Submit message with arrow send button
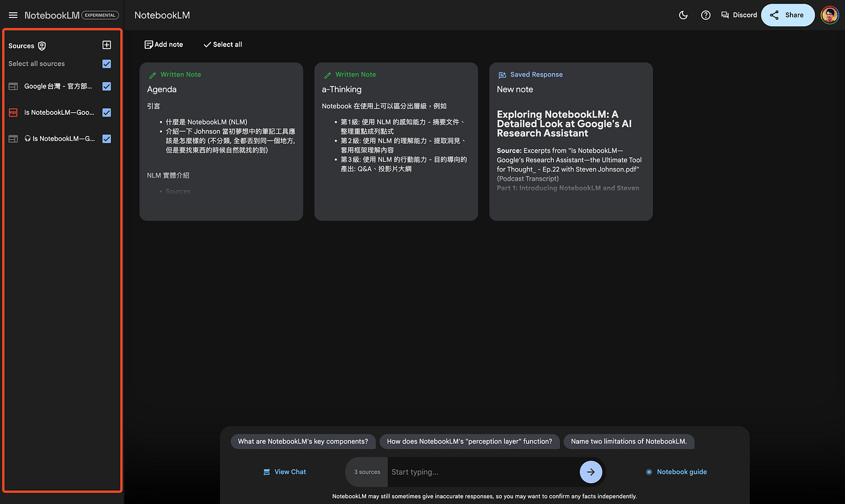The height and width of the screenshot is (504, 845). coord(591,472)
